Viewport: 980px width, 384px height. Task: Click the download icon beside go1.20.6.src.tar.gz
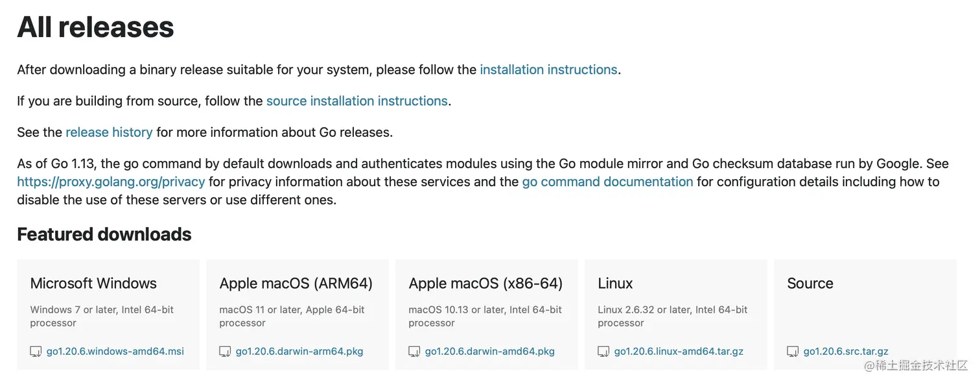[x=793, y=352]
